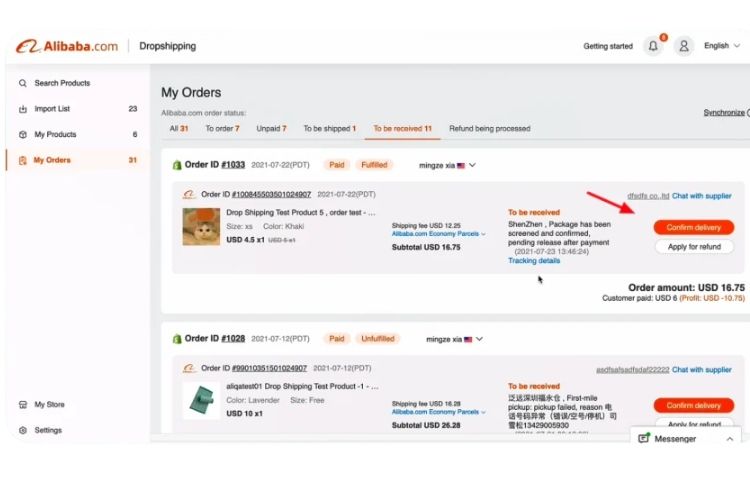Click the Fulfilled badge on Order #1033

[374, 165]
